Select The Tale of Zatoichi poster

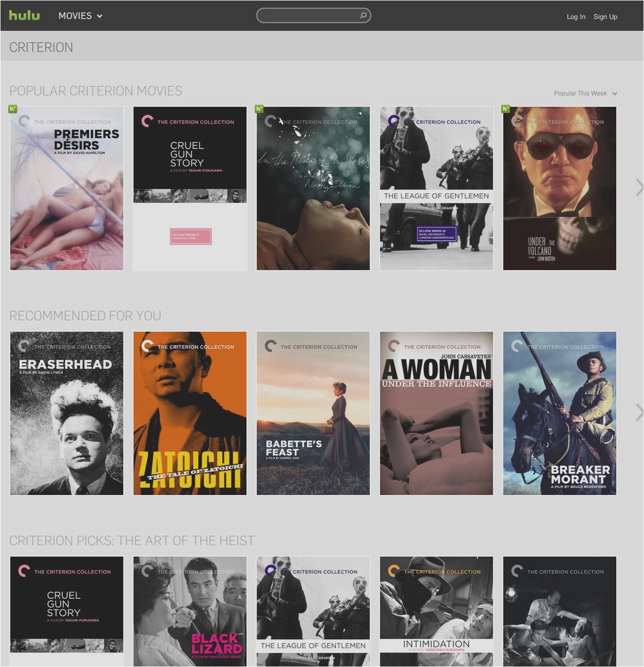[190, 413]
